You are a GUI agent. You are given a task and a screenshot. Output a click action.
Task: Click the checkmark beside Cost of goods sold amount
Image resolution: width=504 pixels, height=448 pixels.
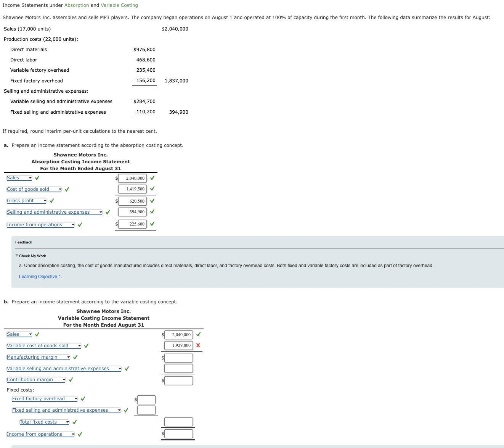[152, 189]
